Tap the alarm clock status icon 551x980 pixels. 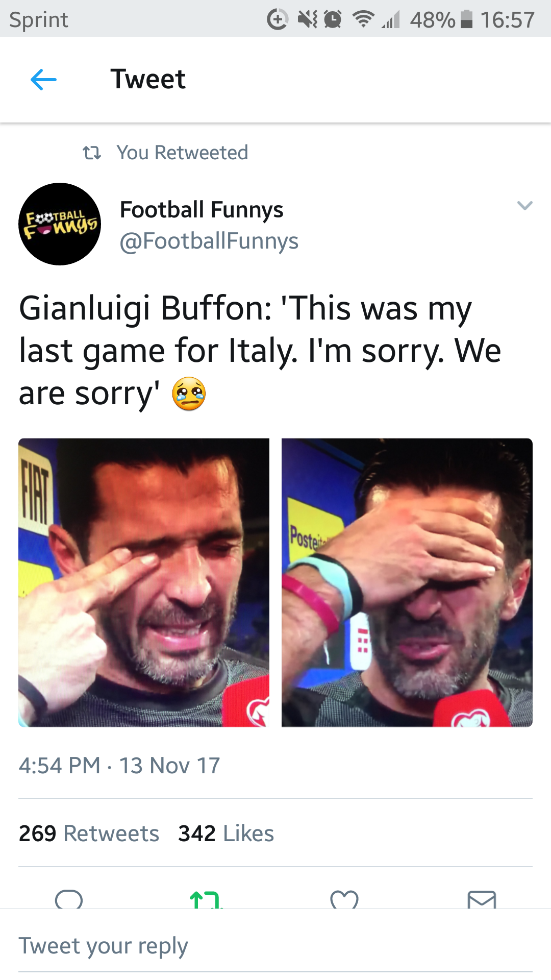pyautogui.click(x=333, y=19)
